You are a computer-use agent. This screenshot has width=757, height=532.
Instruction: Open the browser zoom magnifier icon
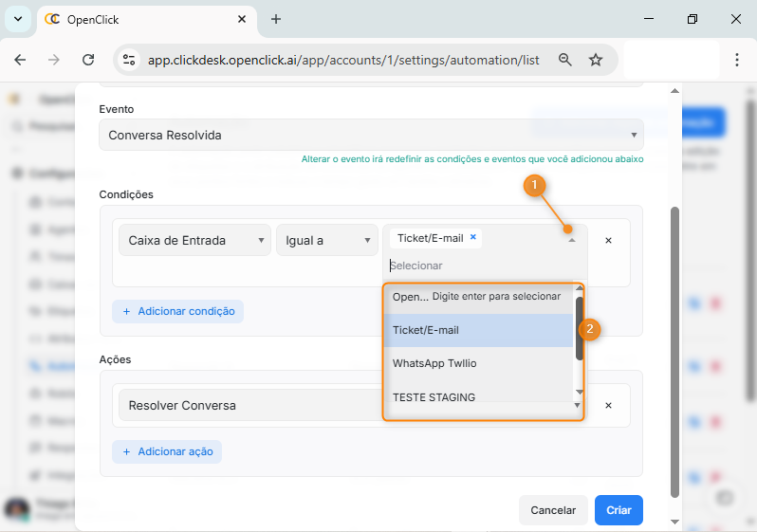pos(565,60)
